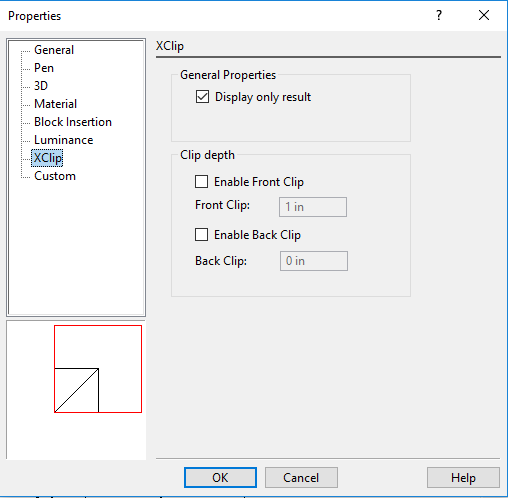Select the 3D tree item
Screen dimensions: 508x498
41,86
